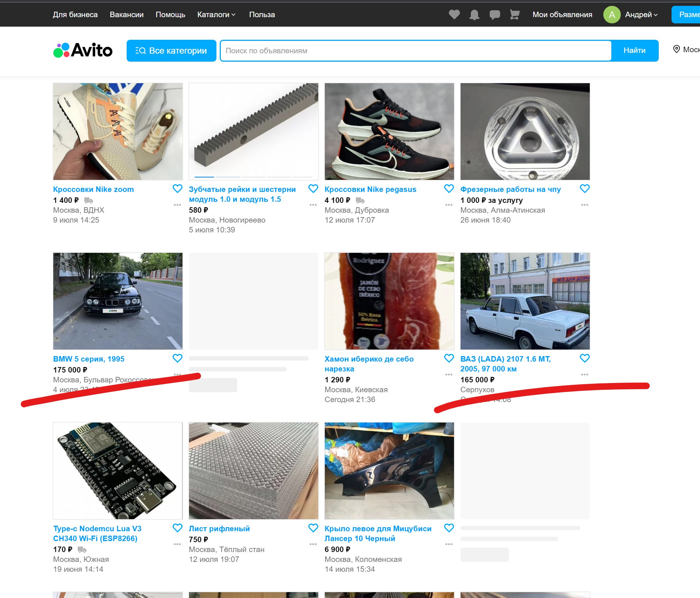Screen dimensions: 700x598
Task: Click the Nodemcu board photo
Action: pos(118,471)
